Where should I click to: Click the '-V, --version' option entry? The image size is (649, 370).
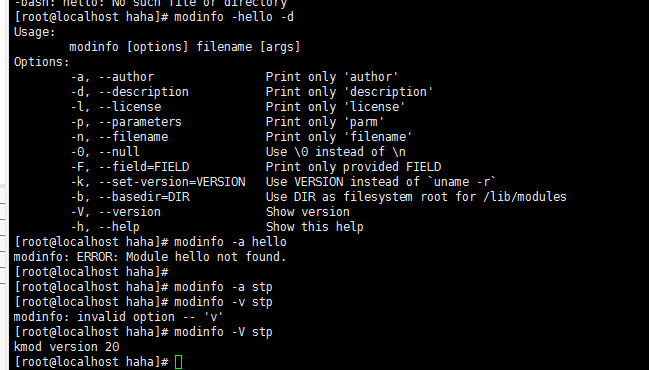click(115, 212)
